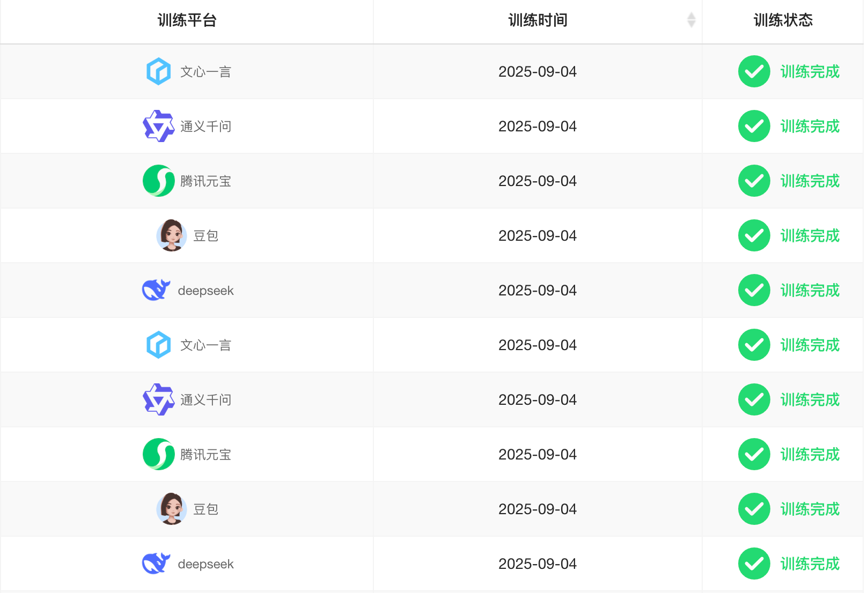
Task: Click 训练完成 status in first 通义千问 row
Action: point(810,127)
